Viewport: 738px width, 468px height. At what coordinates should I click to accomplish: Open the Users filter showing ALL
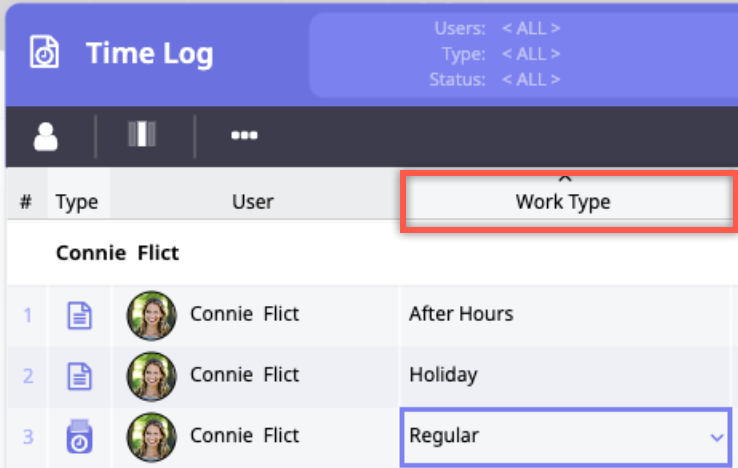pyautogui.click(x=530, y=29)
